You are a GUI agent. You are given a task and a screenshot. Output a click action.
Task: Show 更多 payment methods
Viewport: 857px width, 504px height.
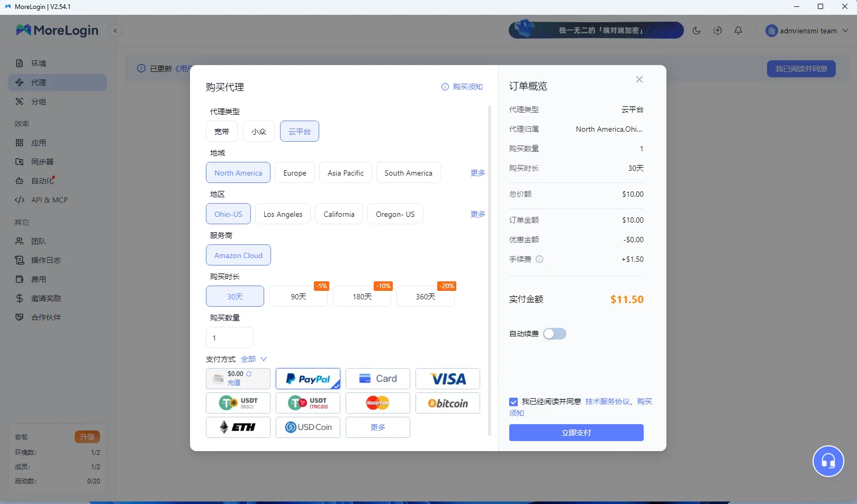point(378,427)
